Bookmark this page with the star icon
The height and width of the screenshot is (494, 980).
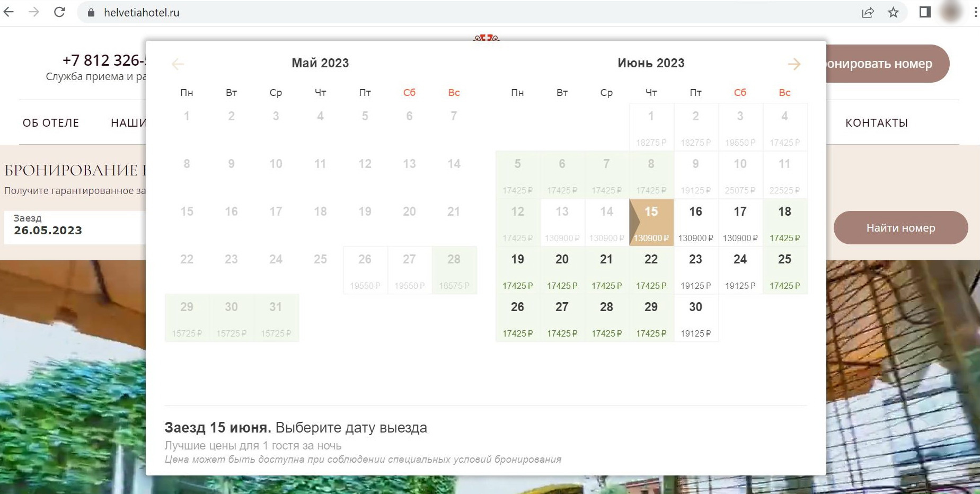click(x=894, y=12)
